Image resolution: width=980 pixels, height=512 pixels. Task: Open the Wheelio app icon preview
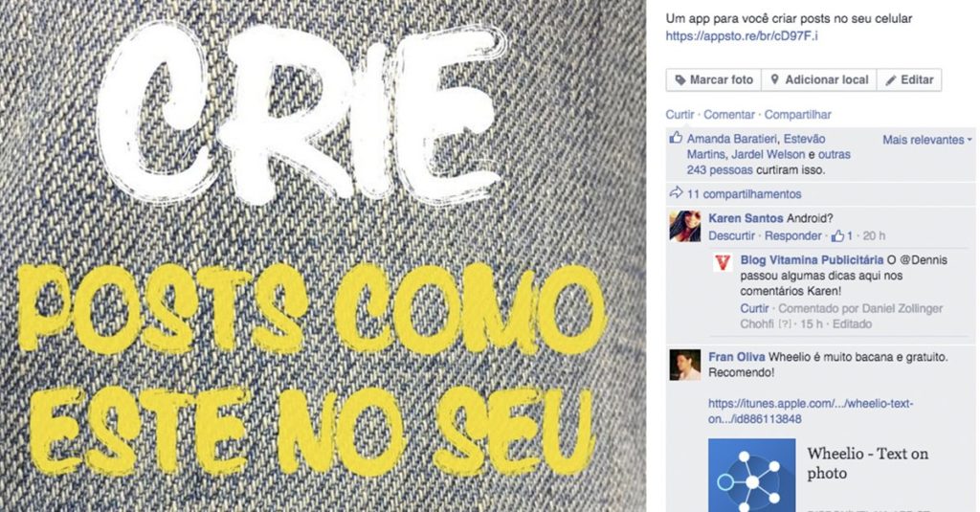pyautogui.click(x=752, y=475)
